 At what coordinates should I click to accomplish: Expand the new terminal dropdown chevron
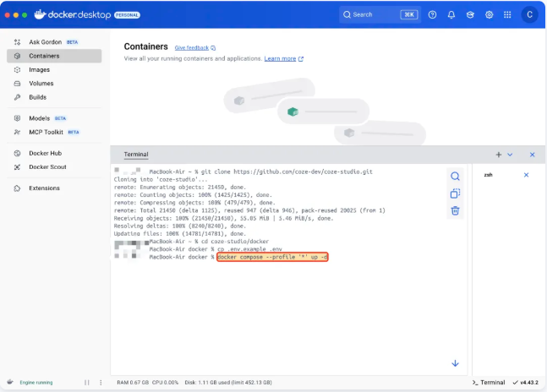pyautogui.click(x=510, y=155)
